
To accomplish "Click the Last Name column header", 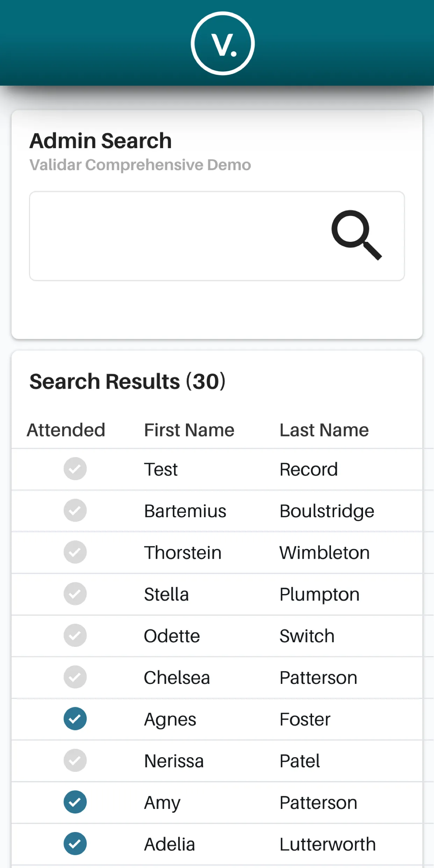I will pyautogui.click(x=324, y=430).
